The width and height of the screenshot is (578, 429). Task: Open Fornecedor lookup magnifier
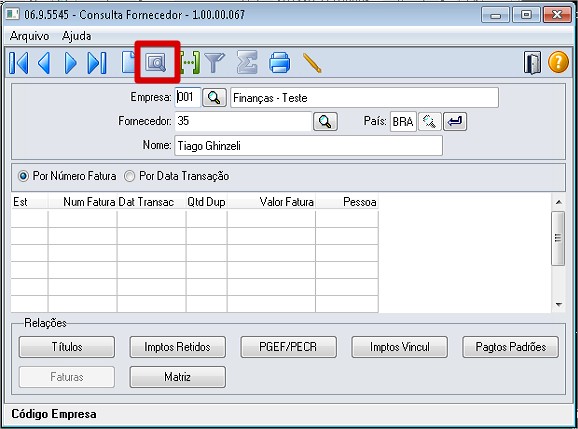pos(325,121)
